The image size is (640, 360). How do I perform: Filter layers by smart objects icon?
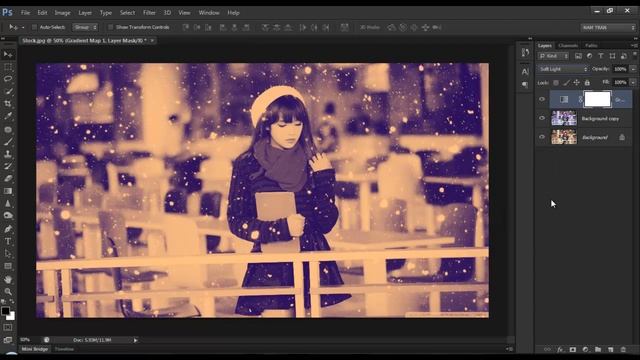point(624,56)
